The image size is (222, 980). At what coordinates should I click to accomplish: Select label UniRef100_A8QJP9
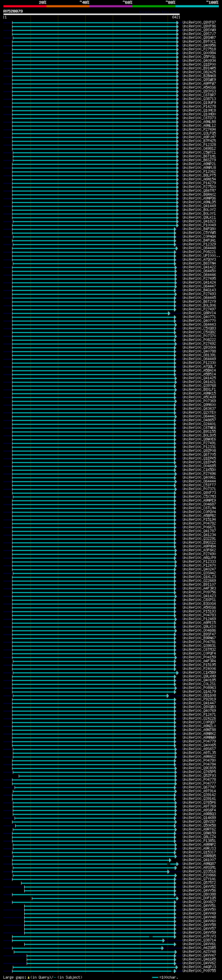199,558
